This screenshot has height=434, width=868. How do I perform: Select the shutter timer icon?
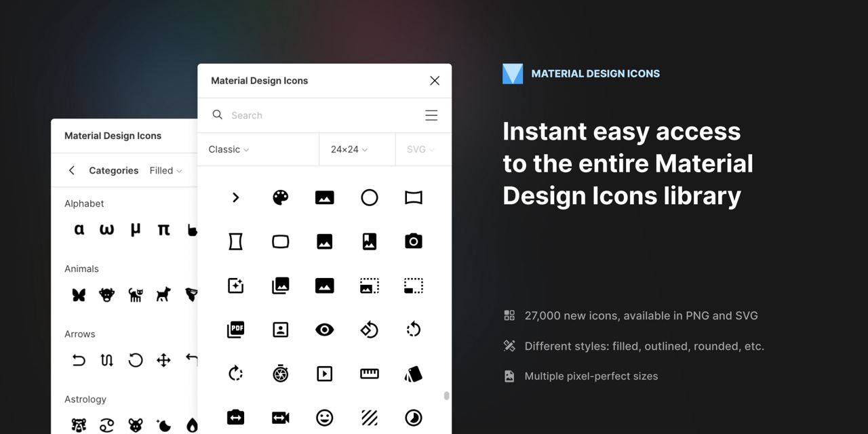tap(280, 373)
